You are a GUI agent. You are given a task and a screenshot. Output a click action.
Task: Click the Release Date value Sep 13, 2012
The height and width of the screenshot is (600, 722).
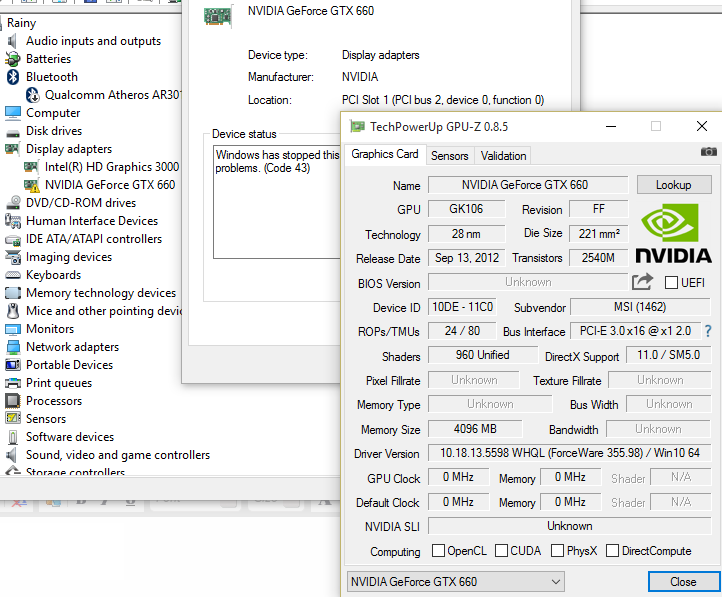(466, 258)
